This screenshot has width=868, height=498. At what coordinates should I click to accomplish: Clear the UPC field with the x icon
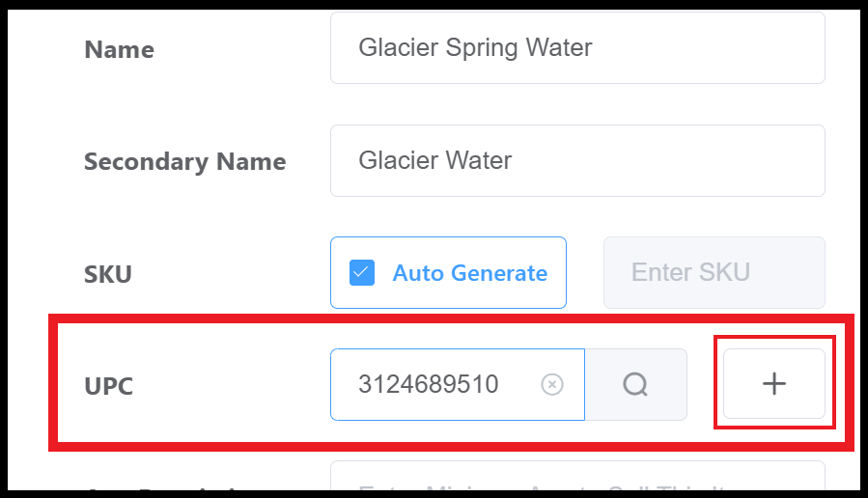point(551,385)
